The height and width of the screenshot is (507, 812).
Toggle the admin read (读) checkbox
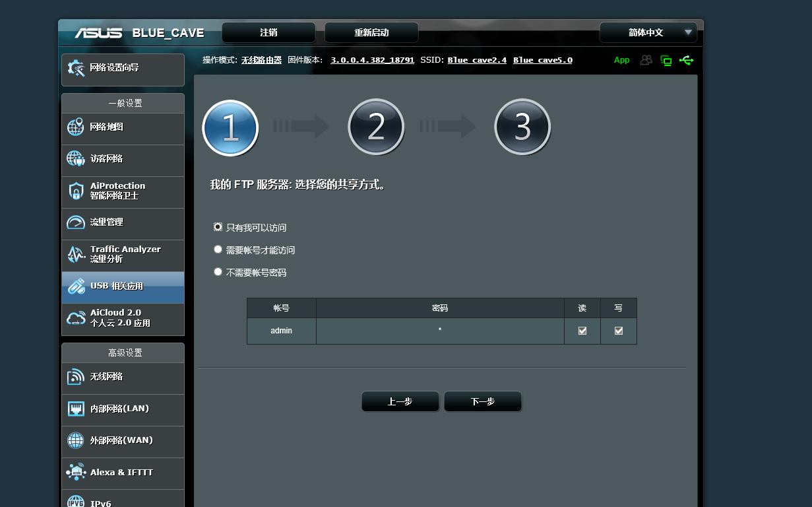pos(582,331)
